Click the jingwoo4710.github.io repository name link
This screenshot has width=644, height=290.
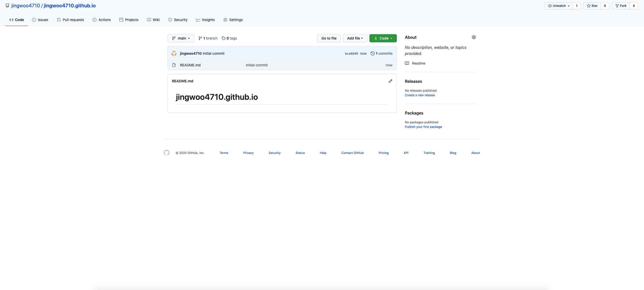pos(70,6)
